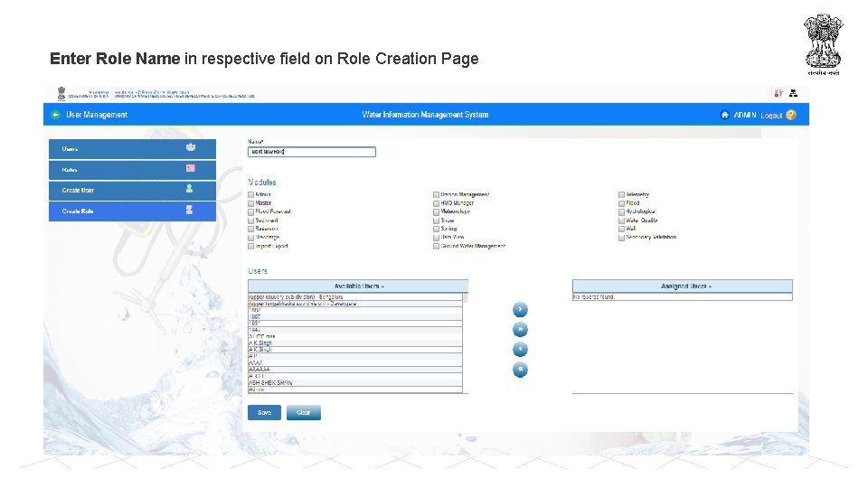Check the Discharge module
This screenshot has height=488, width=868.
[x=250, y=238]
